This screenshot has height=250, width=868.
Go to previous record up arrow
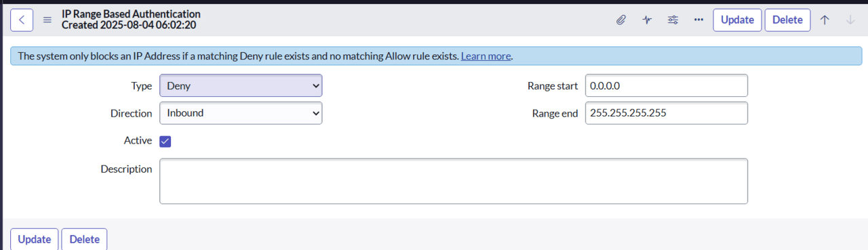[x=825, y=20]
